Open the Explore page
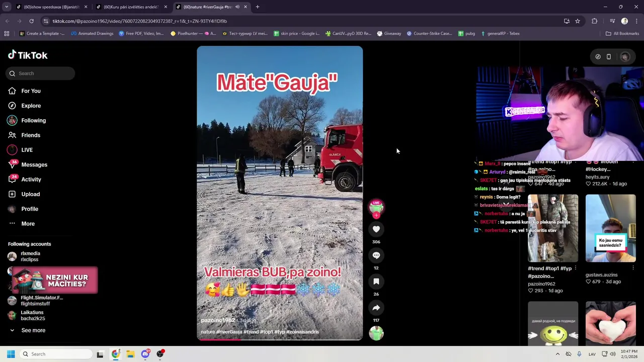Image resolution: width=644 pixels, height=362 pixels. coord(31,106)
